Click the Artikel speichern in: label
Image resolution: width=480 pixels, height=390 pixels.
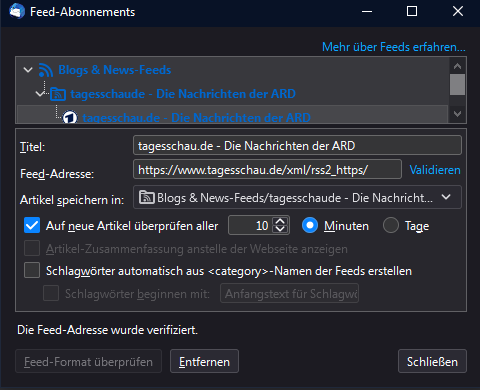click(x=72, y=200)
